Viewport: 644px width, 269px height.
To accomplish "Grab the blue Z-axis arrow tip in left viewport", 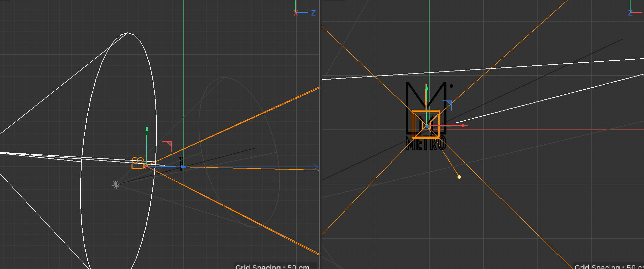I will [x=183, y=167].
